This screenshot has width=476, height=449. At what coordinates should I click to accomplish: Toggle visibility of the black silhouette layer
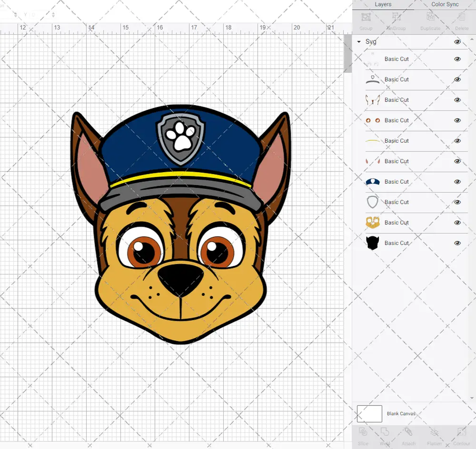click(x=457, y=243)
